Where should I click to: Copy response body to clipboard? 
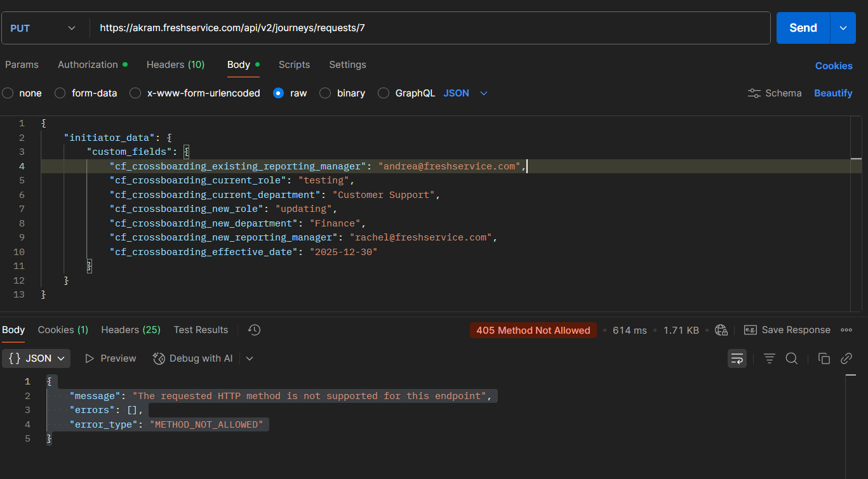pyautogui.click(x=824, y=358)
